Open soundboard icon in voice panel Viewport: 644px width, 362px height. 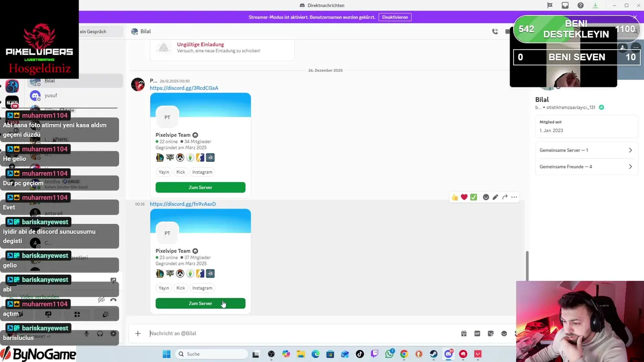pyautogui.click(x=106, y=314)
